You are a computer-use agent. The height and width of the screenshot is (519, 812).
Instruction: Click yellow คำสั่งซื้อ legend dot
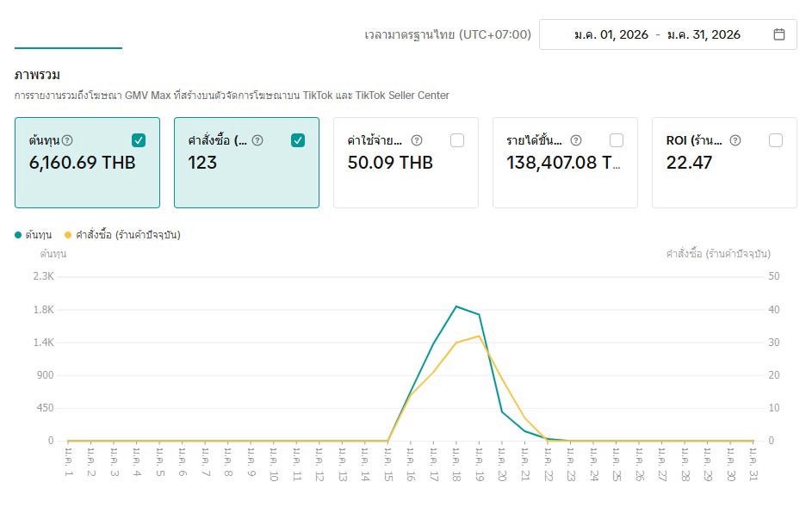pos(68,234)
